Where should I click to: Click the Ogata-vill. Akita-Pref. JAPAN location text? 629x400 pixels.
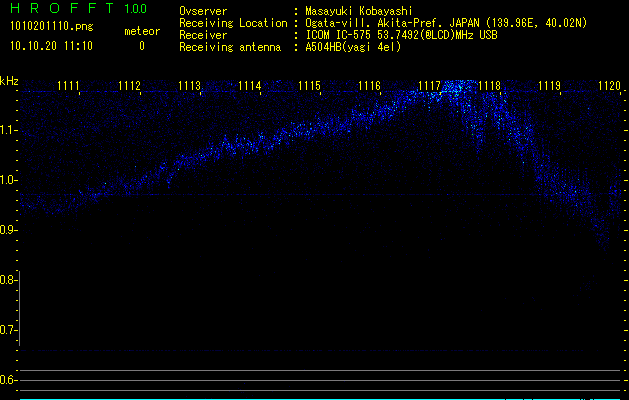446,23
